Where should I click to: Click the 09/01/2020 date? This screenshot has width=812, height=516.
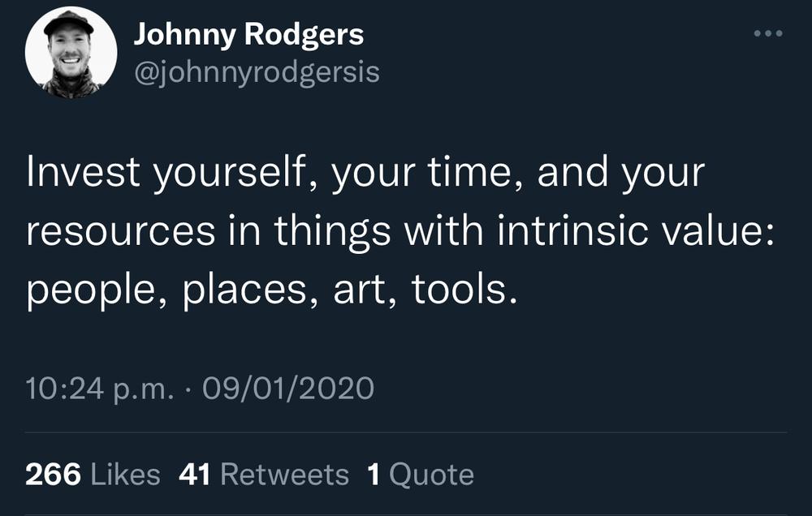[x=288, y=389]
